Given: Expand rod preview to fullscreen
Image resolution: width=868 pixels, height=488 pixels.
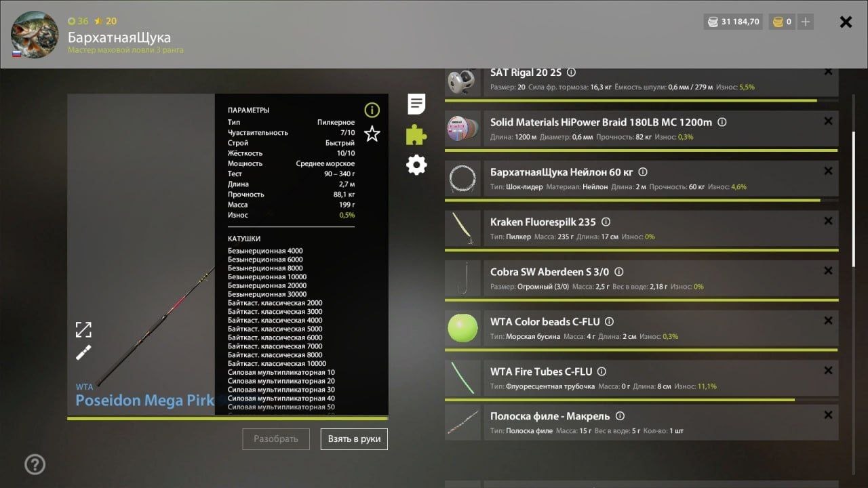Looking at the screenshot, I should 83,330.
